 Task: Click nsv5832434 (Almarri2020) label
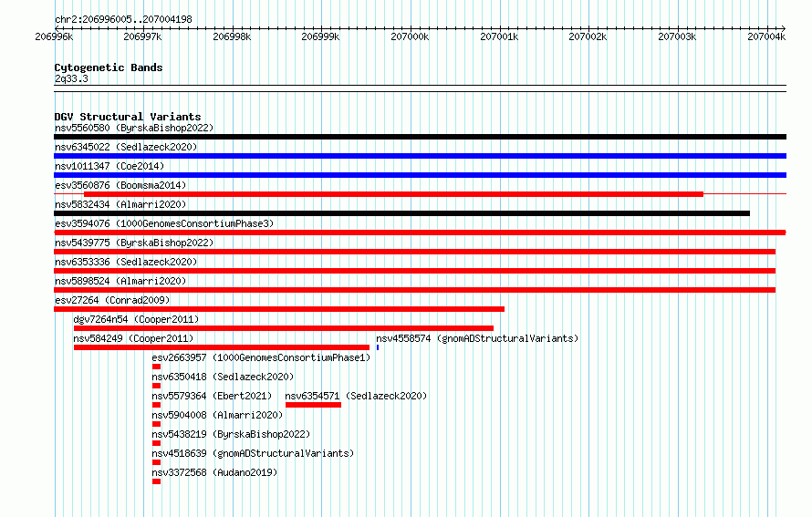(120, 204)
